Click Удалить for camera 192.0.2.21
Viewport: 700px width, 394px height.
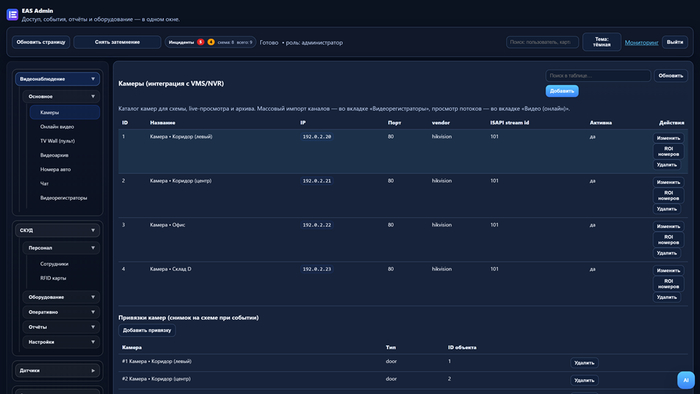667,209
